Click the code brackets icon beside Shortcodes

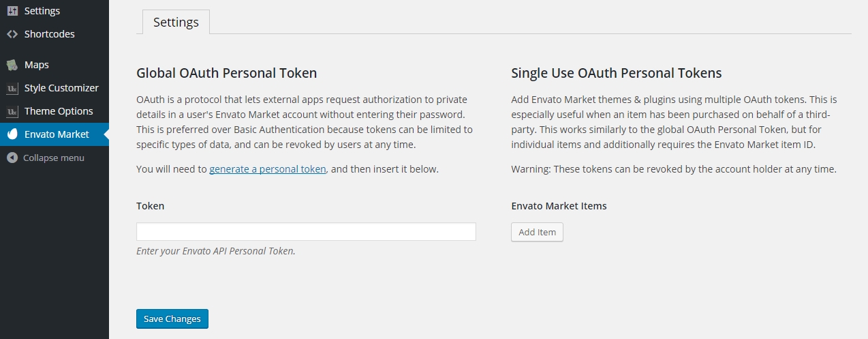click(12, 34)
